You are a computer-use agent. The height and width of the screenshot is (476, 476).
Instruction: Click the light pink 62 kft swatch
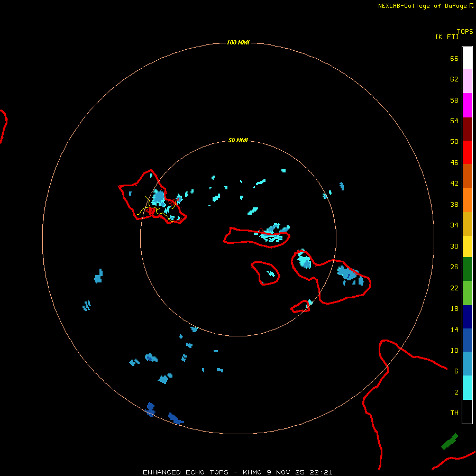click(x=467, y=81)
